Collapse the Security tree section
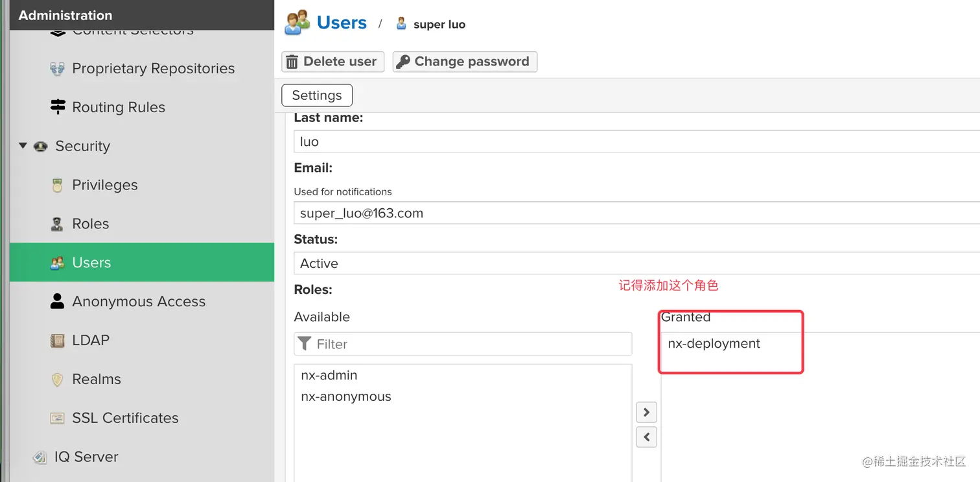Image resolution: width=980 pixels, height=482 pixels. [x=23, y=146]
